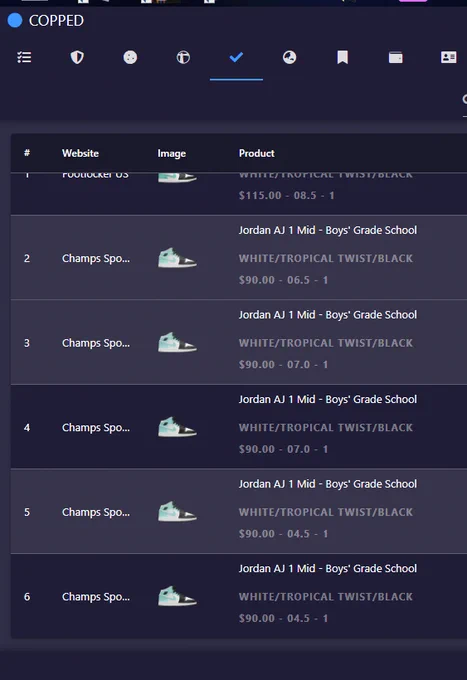
Task: Click row number 6
Action: [27, 597]
